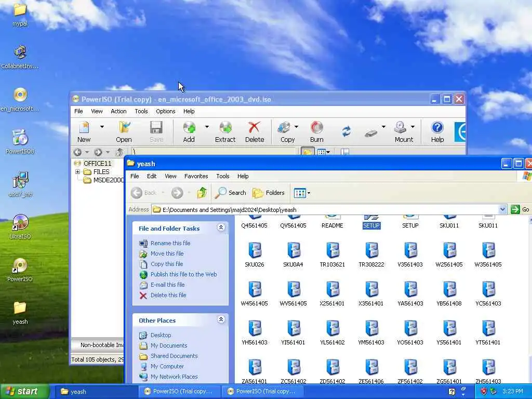Open the View menu in yeash window
532x399 pixels.
[x=170, y=176]
